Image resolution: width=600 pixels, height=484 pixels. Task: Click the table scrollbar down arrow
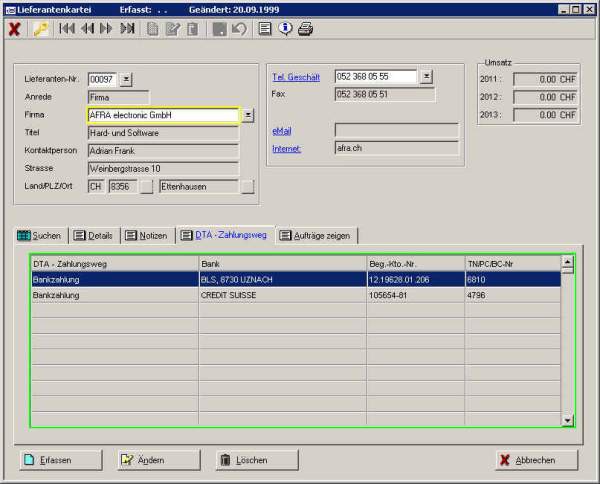[568, 421]
